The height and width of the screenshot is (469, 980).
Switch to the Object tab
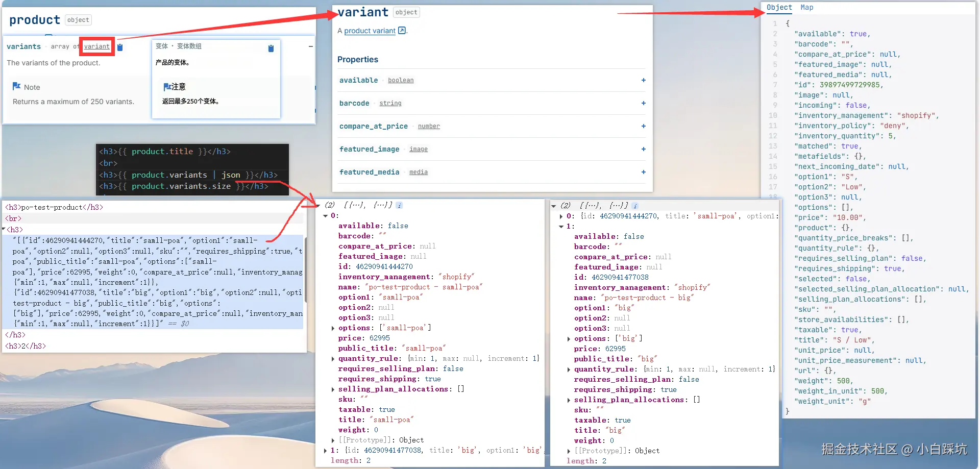(779, 7)
